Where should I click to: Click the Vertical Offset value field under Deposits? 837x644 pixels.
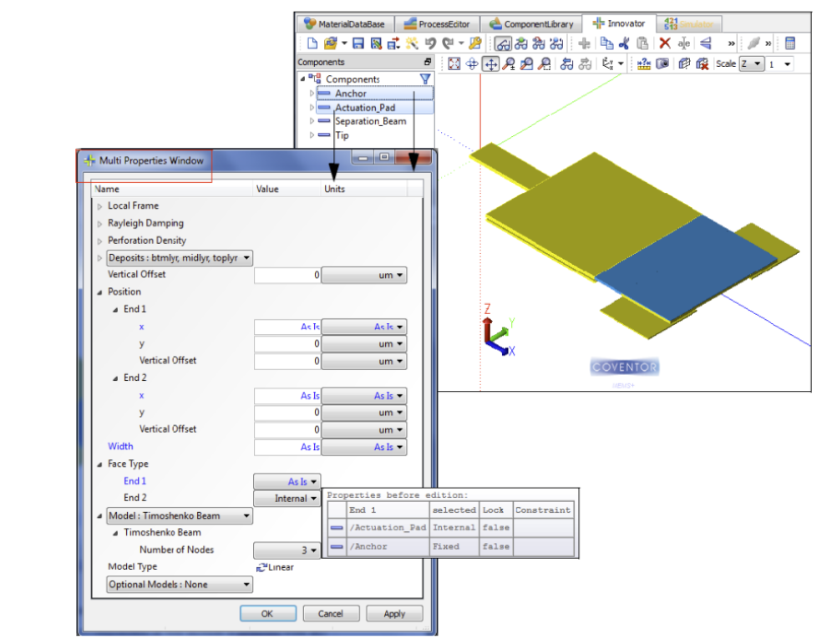pyautogui.click(x=287, y=276)
